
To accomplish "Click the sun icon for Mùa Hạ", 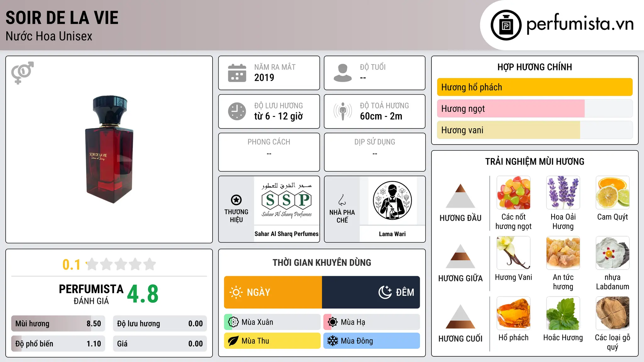I will (x=333, y=322).
